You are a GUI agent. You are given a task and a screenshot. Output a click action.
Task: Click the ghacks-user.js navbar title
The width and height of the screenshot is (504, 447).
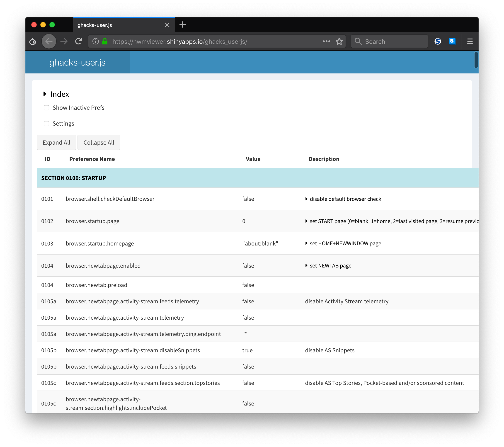(x=77, y=62)
